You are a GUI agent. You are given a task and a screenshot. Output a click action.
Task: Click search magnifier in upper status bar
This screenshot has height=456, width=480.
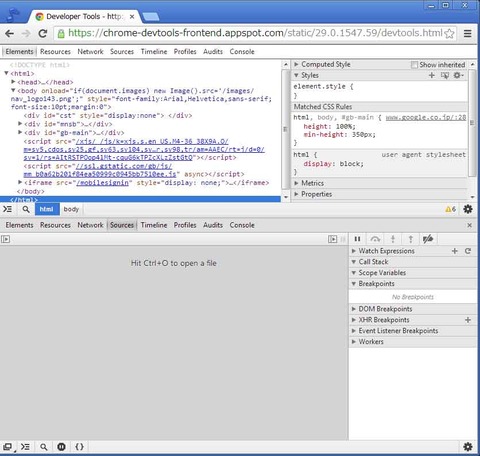pyautogui.click(x=26, y=209)
